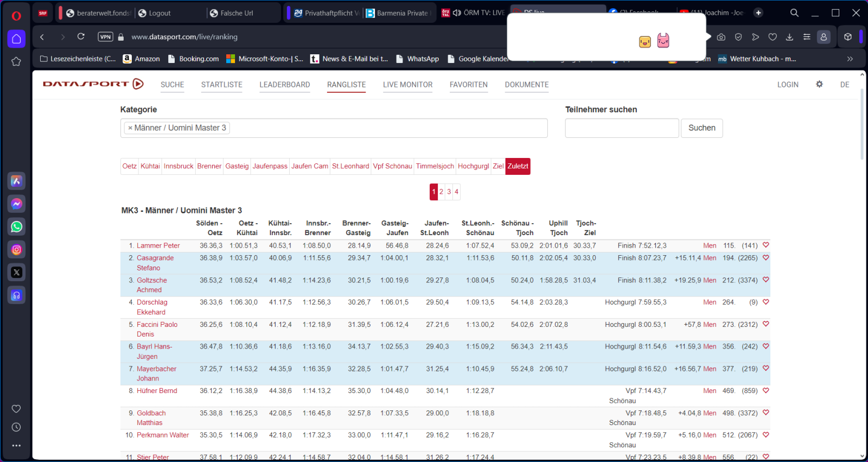Image resolution: width=868 pixels, height=462 pixels.
Task: Favorite Goltzsche Achmed with heart icon
Action: coord(765,280)
